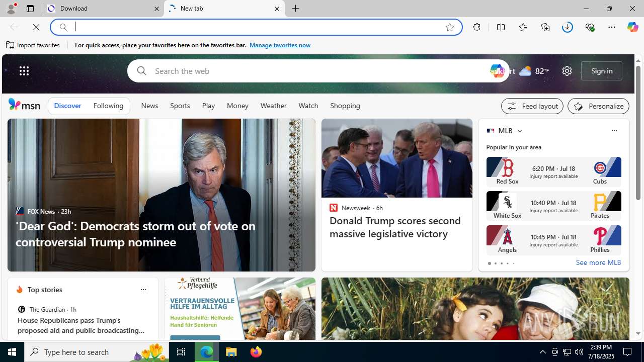Open page settings gear icon

[x=567, y=71]
